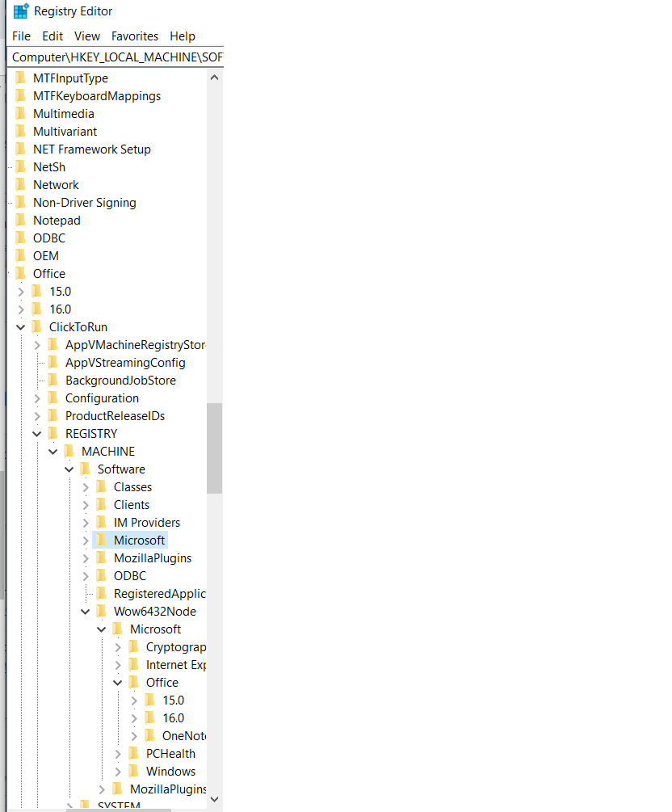Click the PCHealth folder icon
This screenshot has width=672, height=812.
pos(133,754)
